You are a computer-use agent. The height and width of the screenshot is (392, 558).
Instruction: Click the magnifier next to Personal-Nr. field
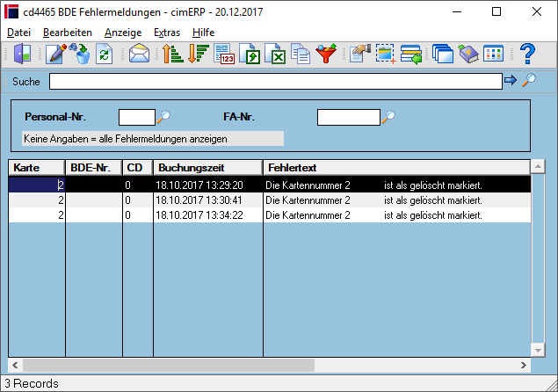(x=163, y=117)
